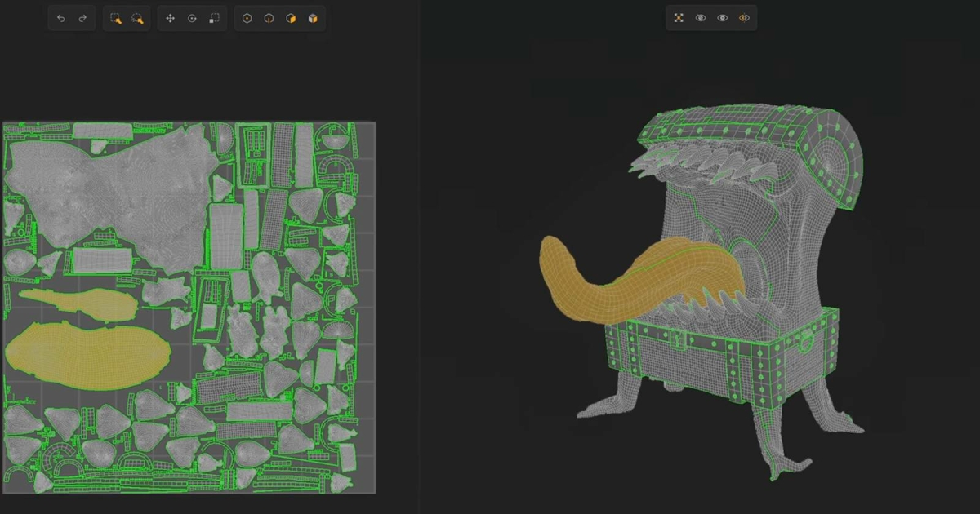This screenshot has width=980, height=514.
Task: Show all using the plain eye icon
Action: coord(722,18)
